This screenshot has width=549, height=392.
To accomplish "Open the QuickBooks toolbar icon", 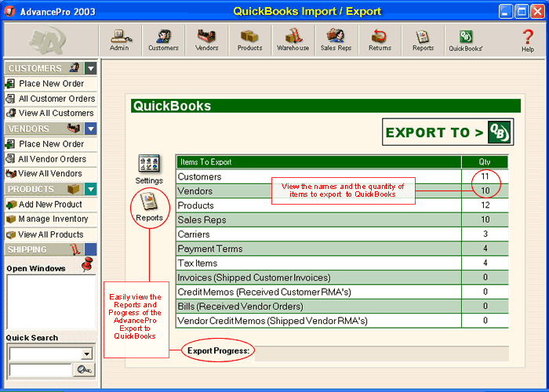I will click(466, 40).
